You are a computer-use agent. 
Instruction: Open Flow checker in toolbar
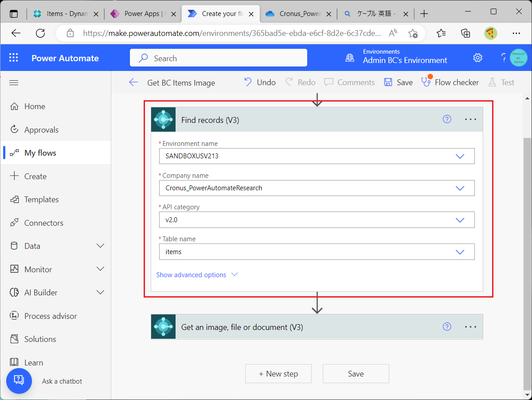[450, 82]
